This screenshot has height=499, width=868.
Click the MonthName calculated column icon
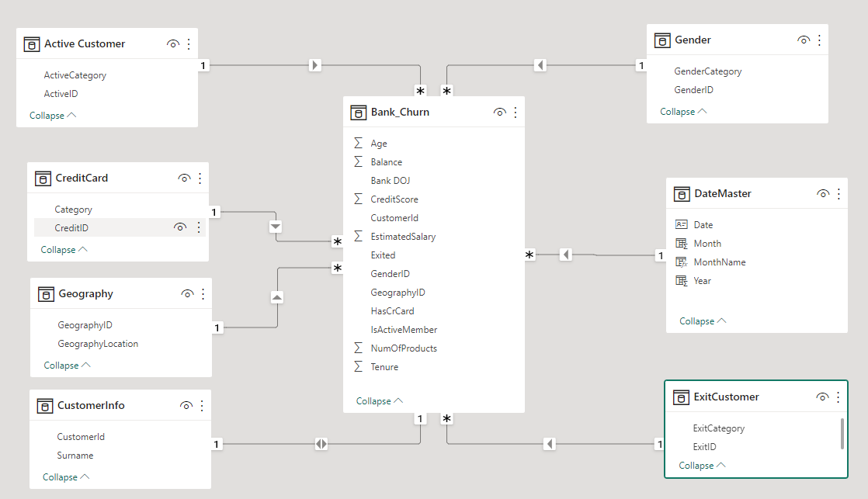[x=682, y=262]
